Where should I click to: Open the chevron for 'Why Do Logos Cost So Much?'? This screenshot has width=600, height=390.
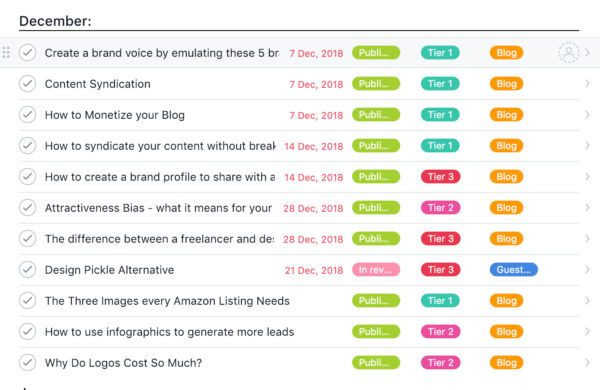[587, 363]
